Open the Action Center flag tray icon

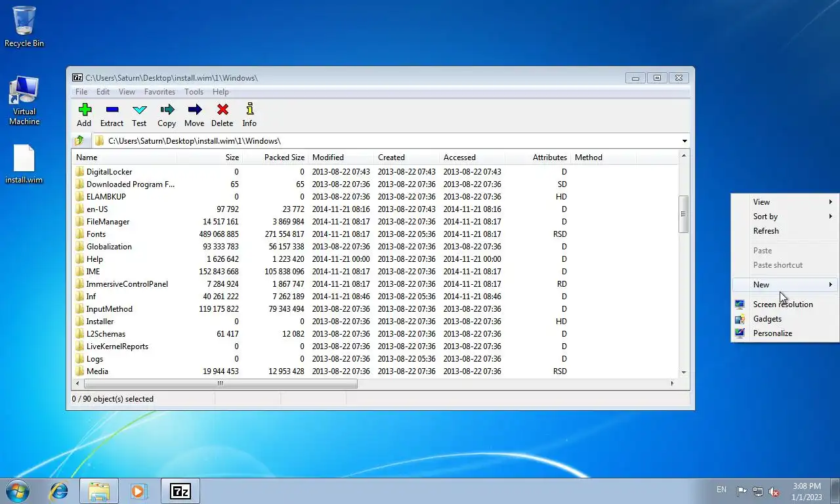tap(742, 491)
